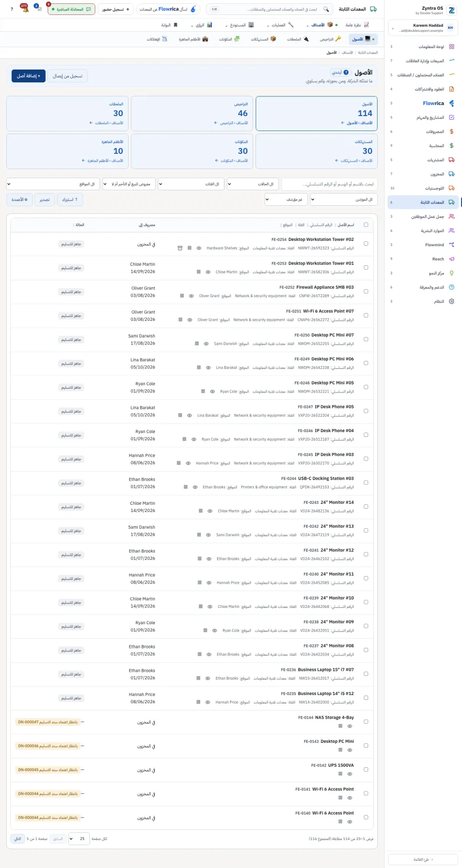Image resolution: width=462 pixels, height=868 pixels.
Task: Go to next page with التالي button
Action: pos(18,839)
